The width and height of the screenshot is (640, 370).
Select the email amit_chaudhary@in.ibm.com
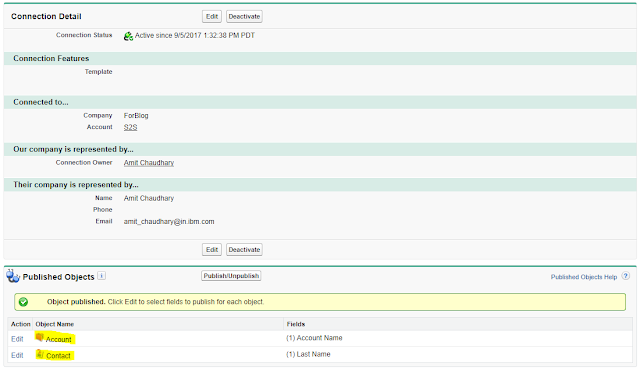click(x=169, y=222)
